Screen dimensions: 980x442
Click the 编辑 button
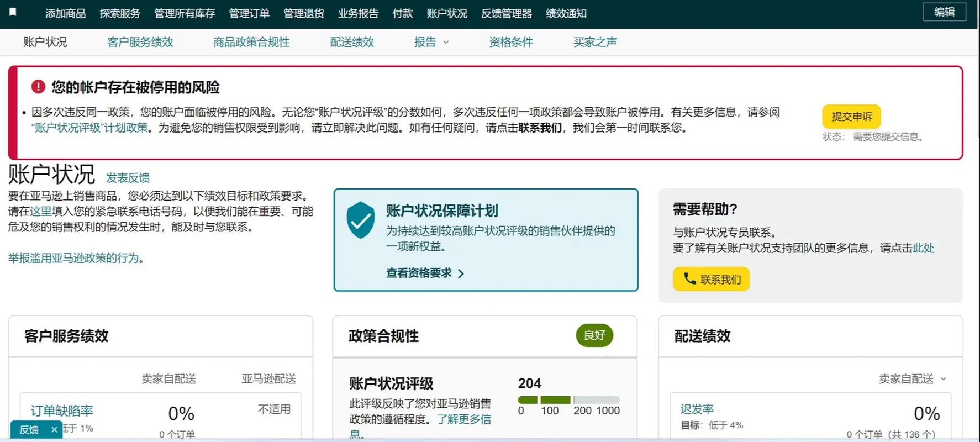pyautogui.click(x=944, y=12)
